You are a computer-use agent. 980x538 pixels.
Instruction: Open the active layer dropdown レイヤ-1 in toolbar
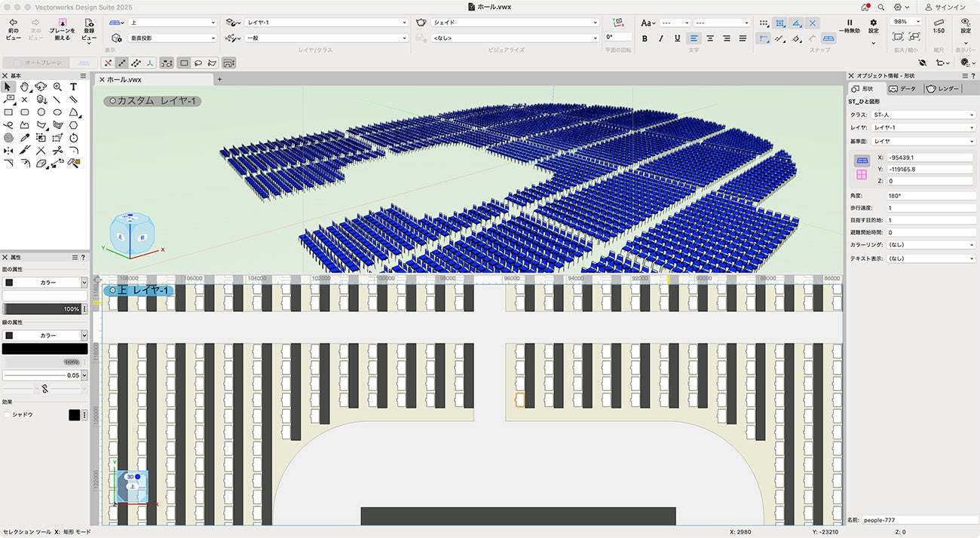click(326, 23)
